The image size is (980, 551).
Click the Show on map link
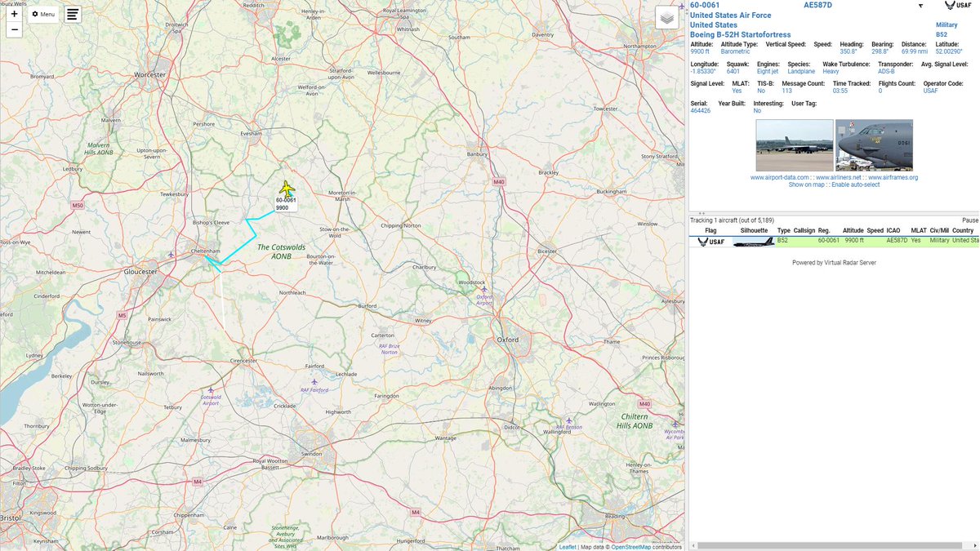click(808, 184)
